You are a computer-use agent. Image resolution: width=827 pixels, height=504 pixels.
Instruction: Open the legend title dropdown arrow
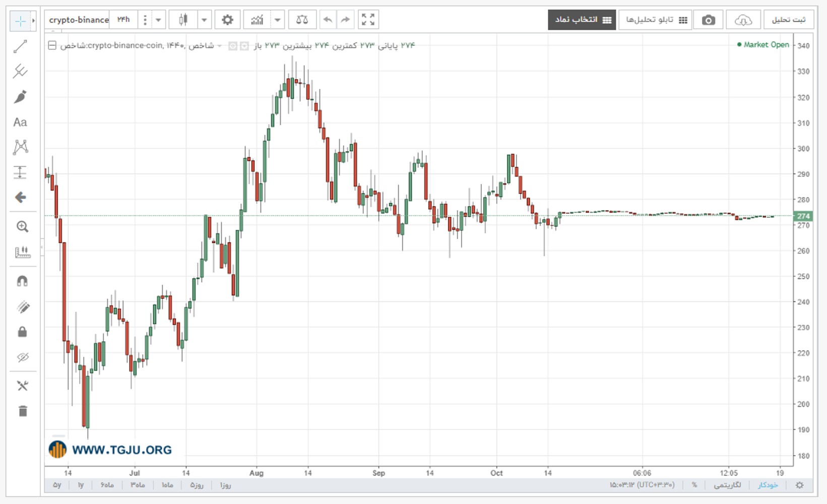(219, 46)
